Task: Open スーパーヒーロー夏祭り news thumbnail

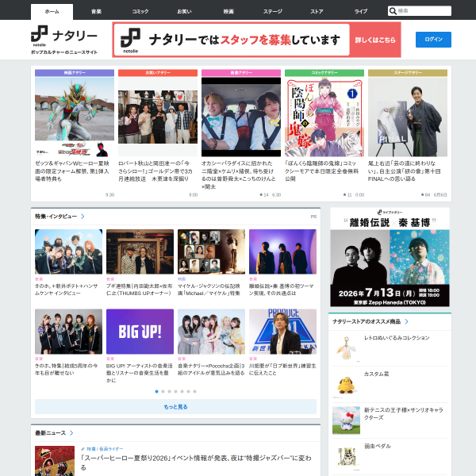Action: pyautogui.click(x=55, y=461)
